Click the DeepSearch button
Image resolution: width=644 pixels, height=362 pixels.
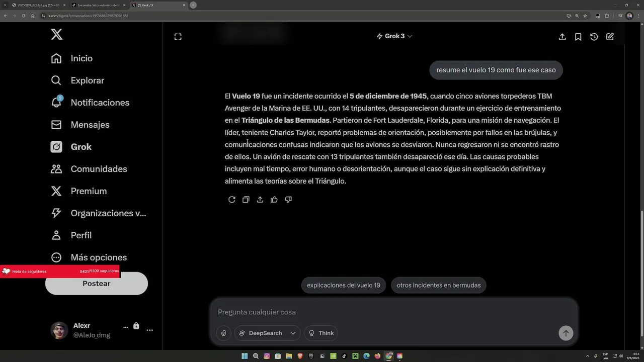260,333
